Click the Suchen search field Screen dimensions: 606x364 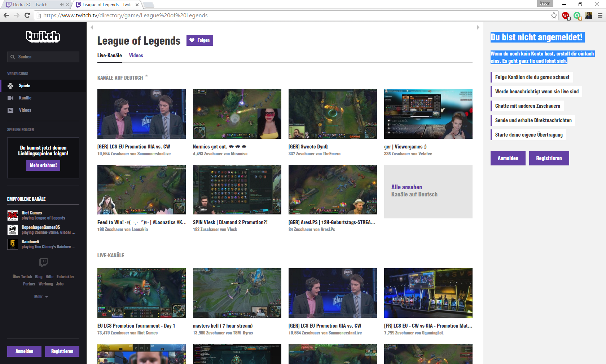click(43, 57)
